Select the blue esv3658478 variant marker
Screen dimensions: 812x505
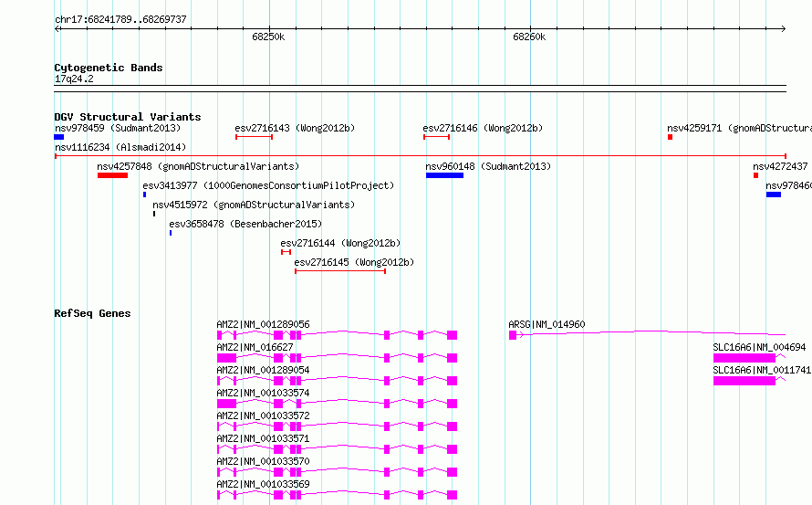171,233
